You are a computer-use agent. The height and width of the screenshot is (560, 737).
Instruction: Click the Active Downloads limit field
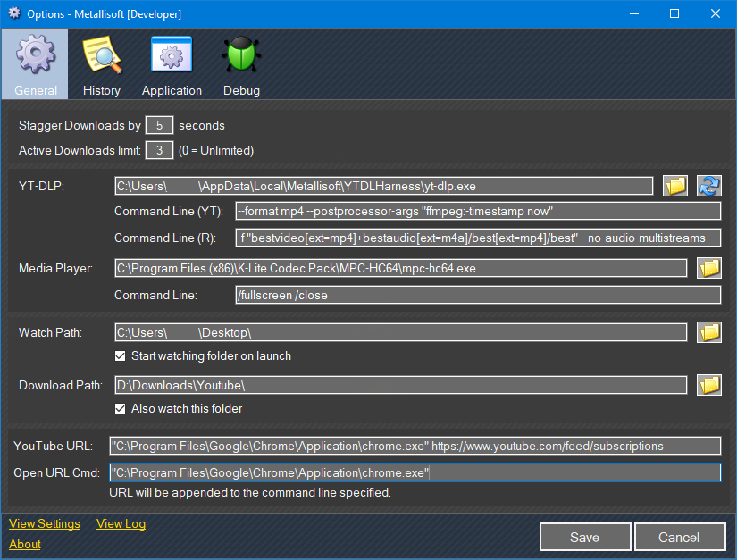pyautogui.click(x=159, y=150)
